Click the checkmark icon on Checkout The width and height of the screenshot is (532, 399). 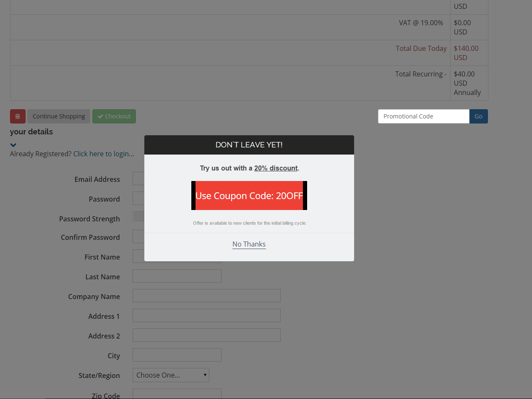pyautogui.click(x=100, y=116)
